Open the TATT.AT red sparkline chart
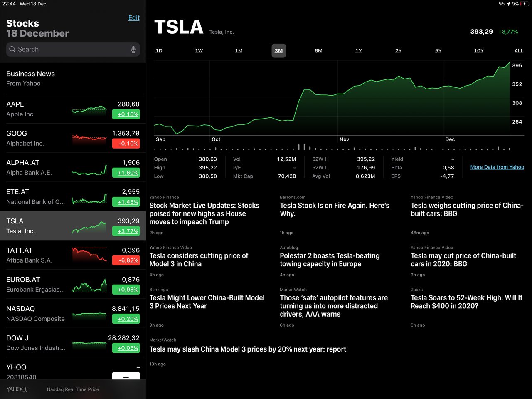532x399 pixels. (89, 254)
